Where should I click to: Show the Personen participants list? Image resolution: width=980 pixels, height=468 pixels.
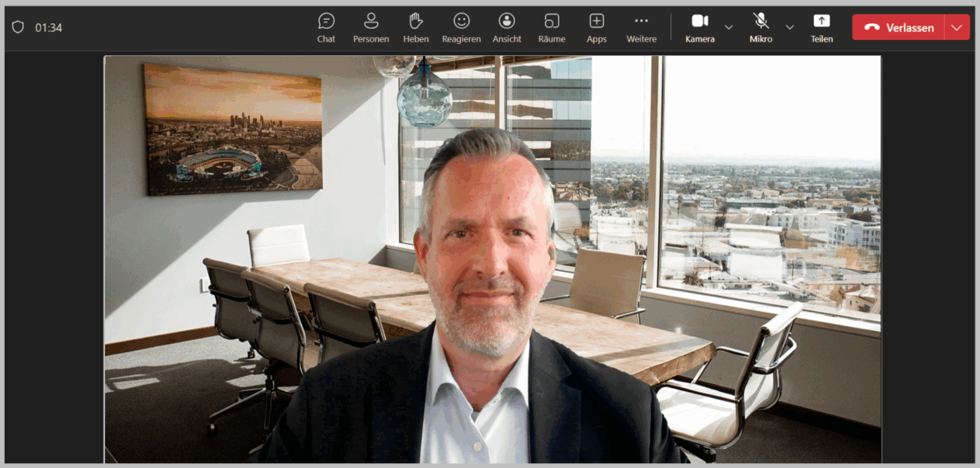(371, 28)
